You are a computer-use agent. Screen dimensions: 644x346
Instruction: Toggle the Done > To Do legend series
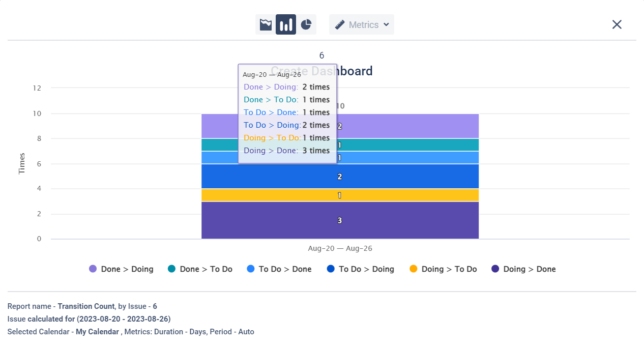click(200, 269)
